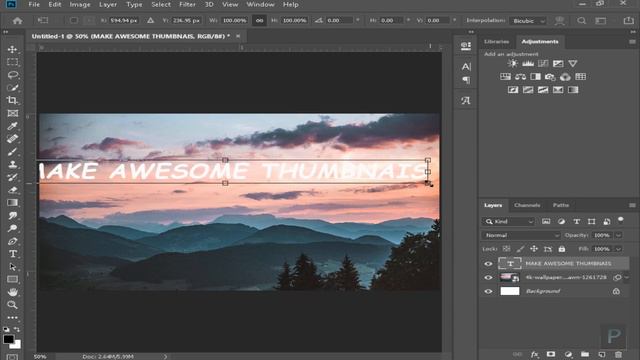This screenshot has height=360, width=640.
Task: Hide the MAKE AWESOME THUMBNAIS text layer
Action: tap(488, 264)
